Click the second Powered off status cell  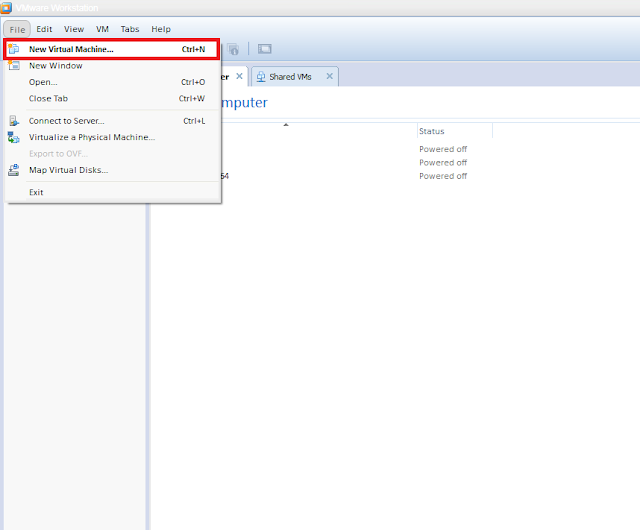pos(443,163)
